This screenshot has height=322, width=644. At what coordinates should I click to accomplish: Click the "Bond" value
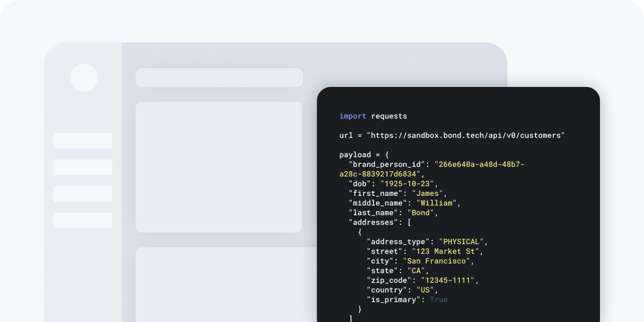point(421,213)
